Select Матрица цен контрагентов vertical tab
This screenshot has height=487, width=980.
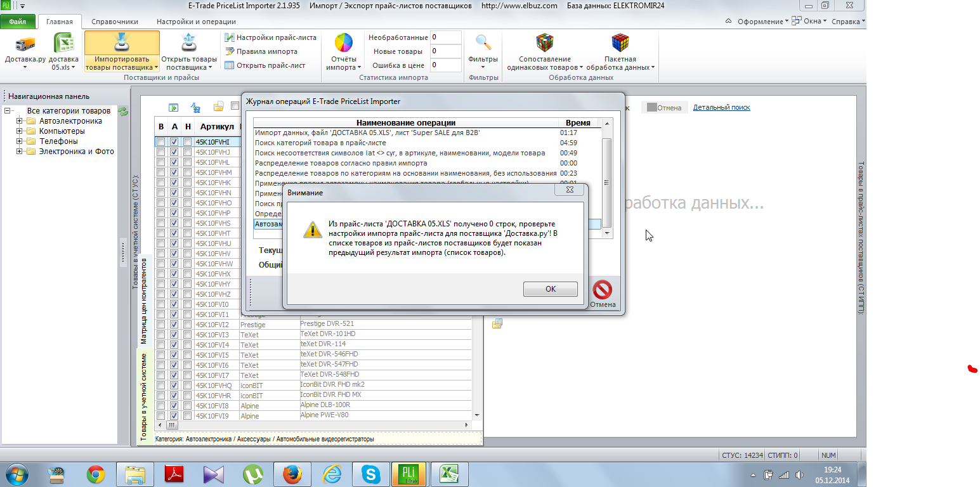point(144,300)
